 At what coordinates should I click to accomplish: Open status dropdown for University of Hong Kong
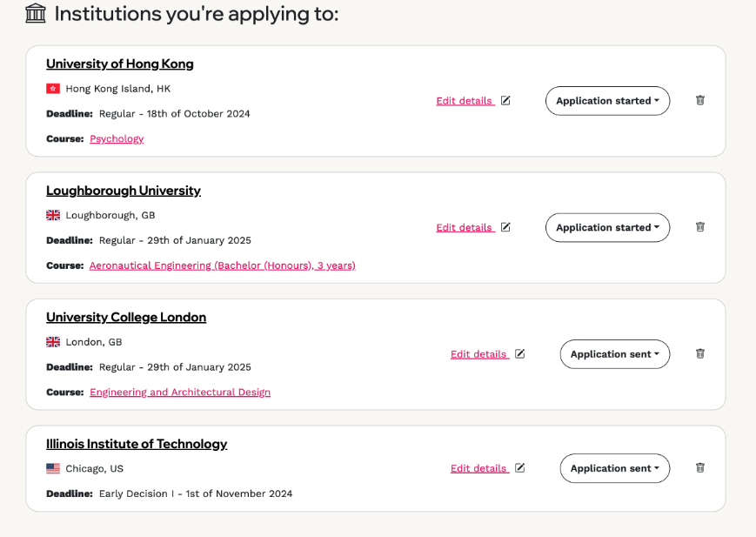[x=607, y=101]
